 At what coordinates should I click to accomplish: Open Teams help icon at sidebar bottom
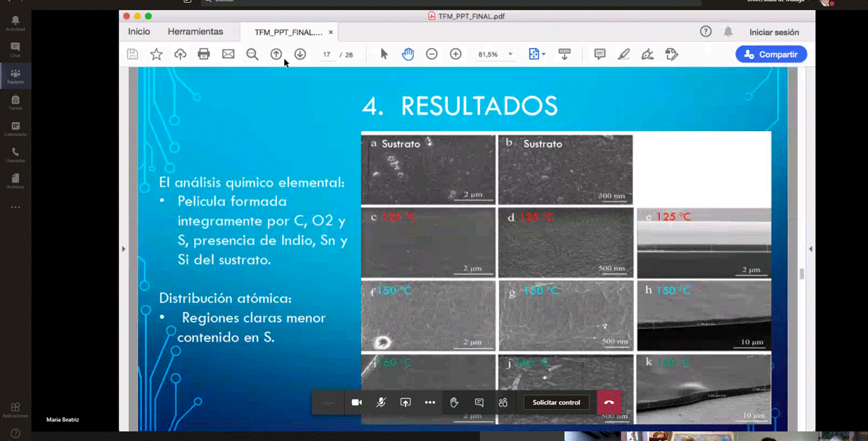click(15, 433)
